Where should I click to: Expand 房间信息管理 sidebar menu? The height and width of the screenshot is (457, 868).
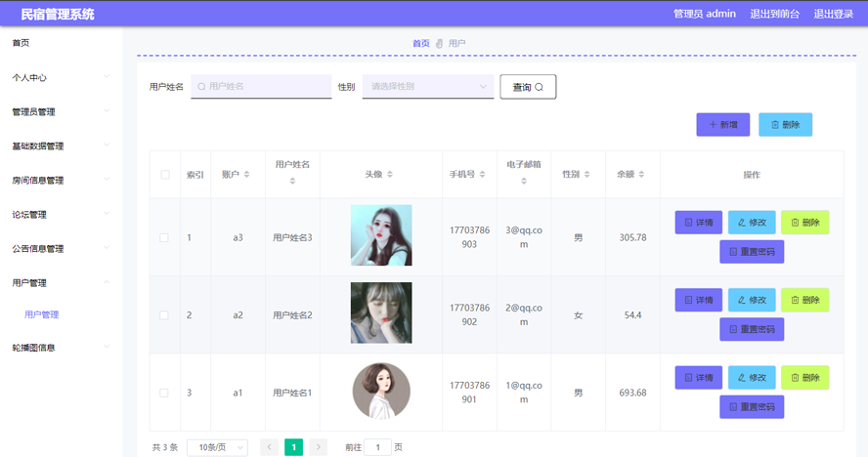pos(61,181)
